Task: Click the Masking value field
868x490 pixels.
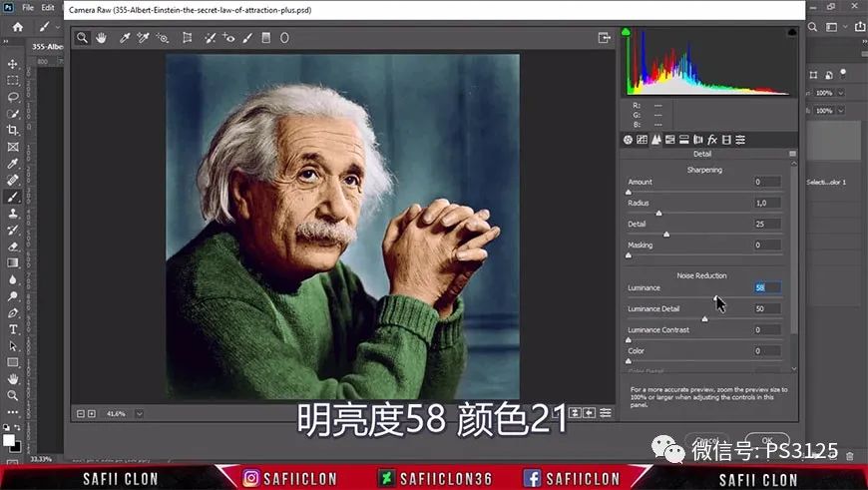Action: 767,245
